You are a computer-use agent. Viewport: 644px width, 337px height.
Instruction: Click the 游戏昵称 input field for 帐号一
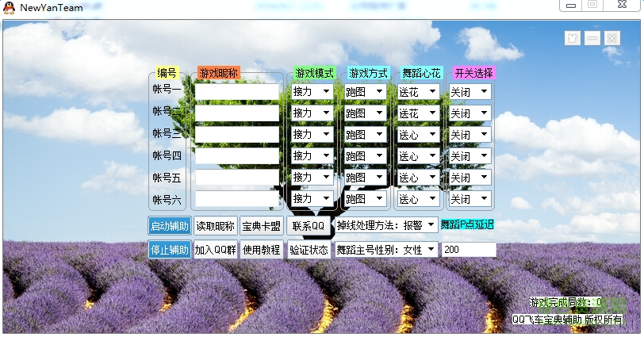tap(237, 92)
